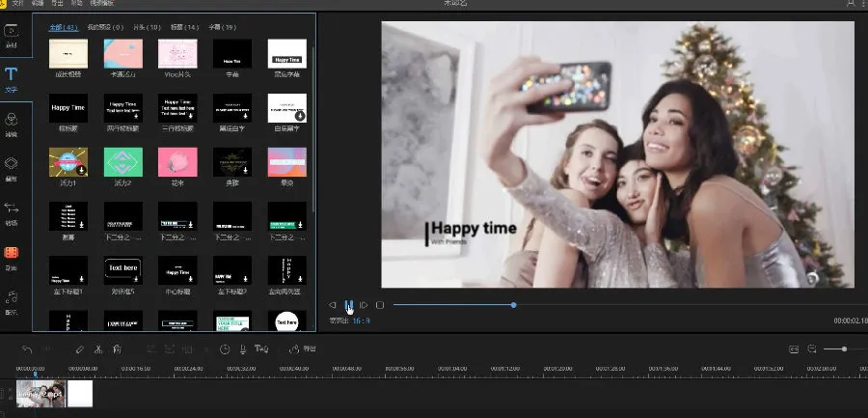Select the white clip on timeline

(80, 393)
